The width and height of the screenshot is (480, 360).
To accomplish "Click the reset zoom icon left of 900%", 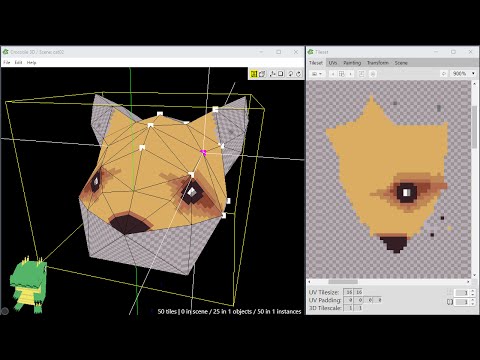I will pos(444,73).
